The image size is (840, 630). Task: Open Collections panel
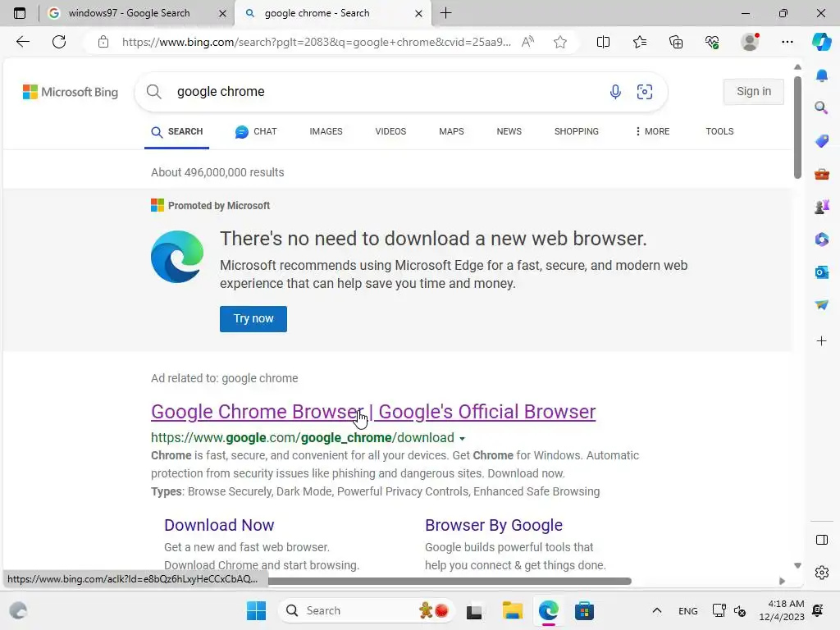tap(676, 42)
